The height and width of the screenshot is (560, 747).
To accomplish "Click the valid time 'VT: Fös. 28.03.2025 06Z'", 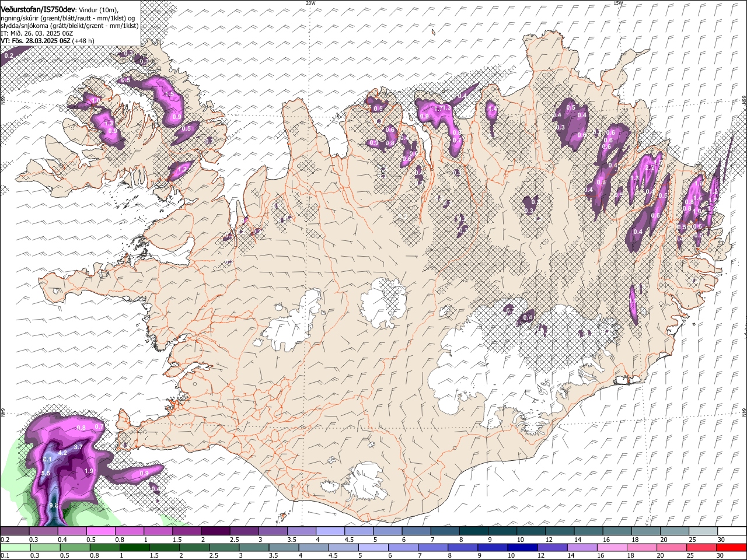I will coord(36,41).
